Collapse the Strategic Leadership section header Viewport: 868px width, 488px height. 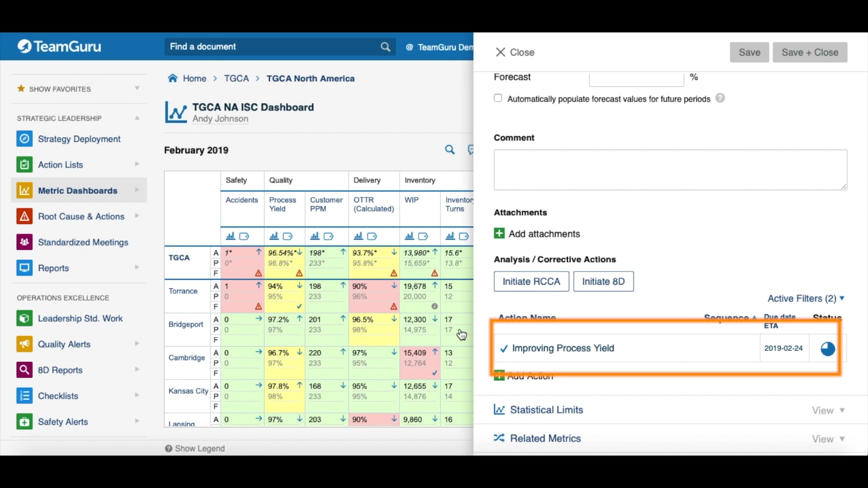[137, 118]
